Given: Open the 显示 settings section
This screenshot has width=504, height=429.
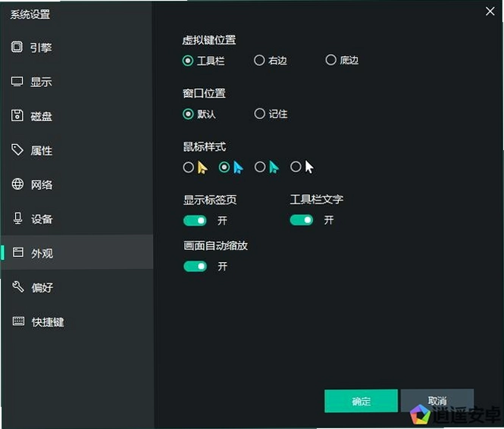Looking at the screenshot, I should coord(77,82).
